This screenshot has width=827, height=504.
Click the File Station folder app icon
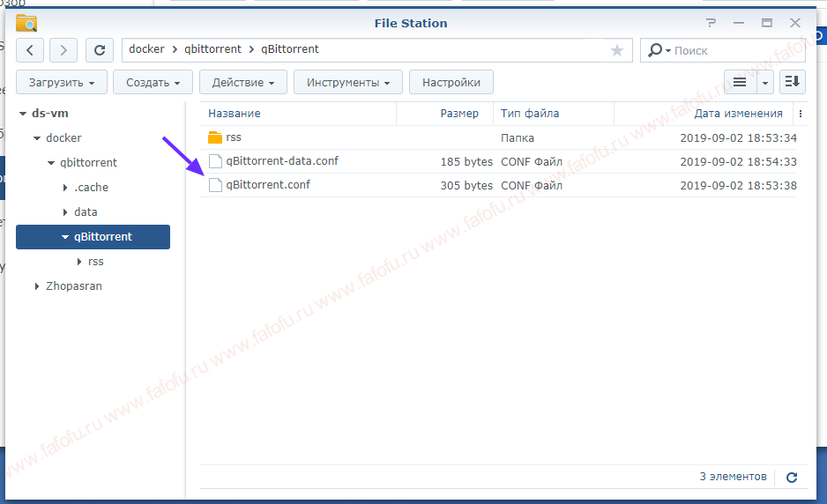pyautogui.click(x=26, y=23)
